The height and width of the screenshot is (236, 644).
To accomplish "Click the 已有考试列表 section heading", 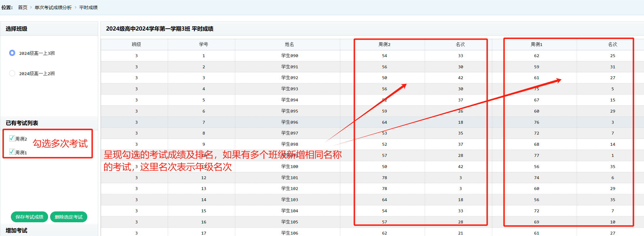I will click(x=22, y=123).
